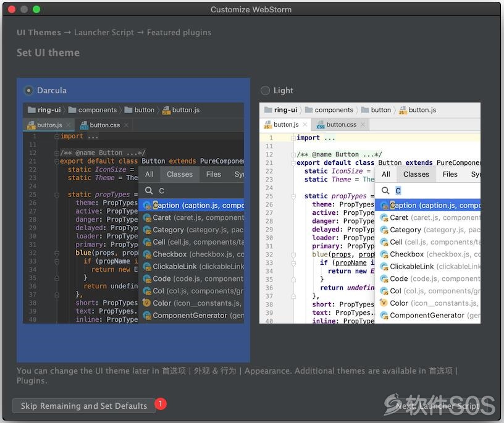The height and width of the screenshot is (423, 504).
Task: Click the search magnifier icon in the Darcula preview
Action: [149, 191]
